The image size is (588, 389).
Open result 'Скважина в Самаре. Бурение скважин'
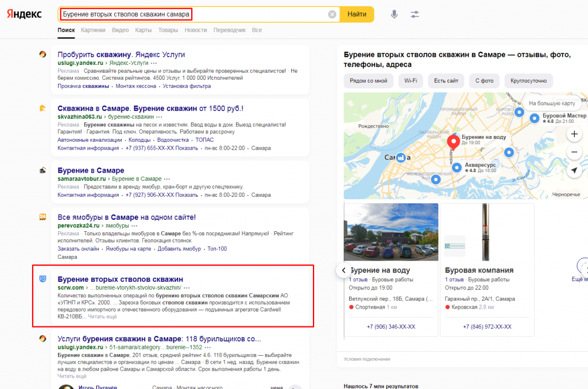click(150, 108)
